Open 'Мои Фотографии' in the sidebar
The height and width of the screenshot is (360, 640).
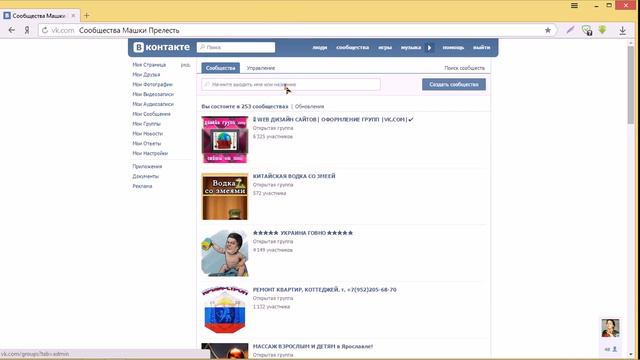pyautogui.click(x=152, y=84)
